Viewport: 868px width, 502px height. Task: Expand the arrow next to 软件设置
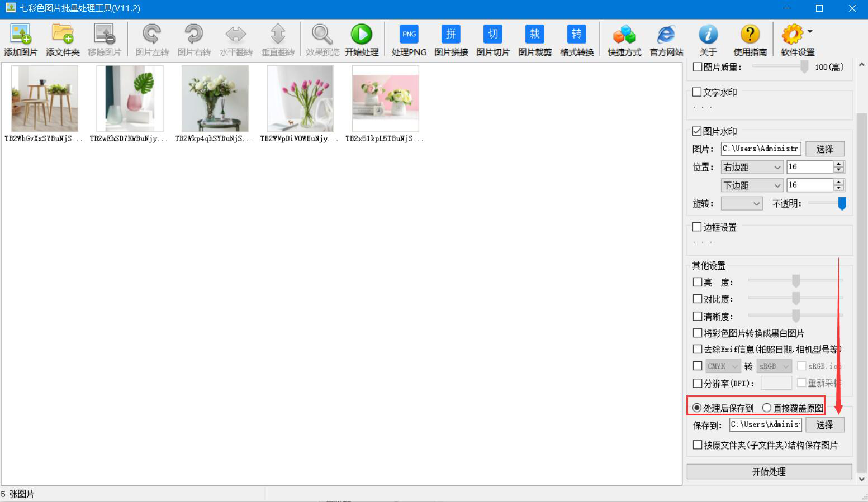tap(810, 32)
